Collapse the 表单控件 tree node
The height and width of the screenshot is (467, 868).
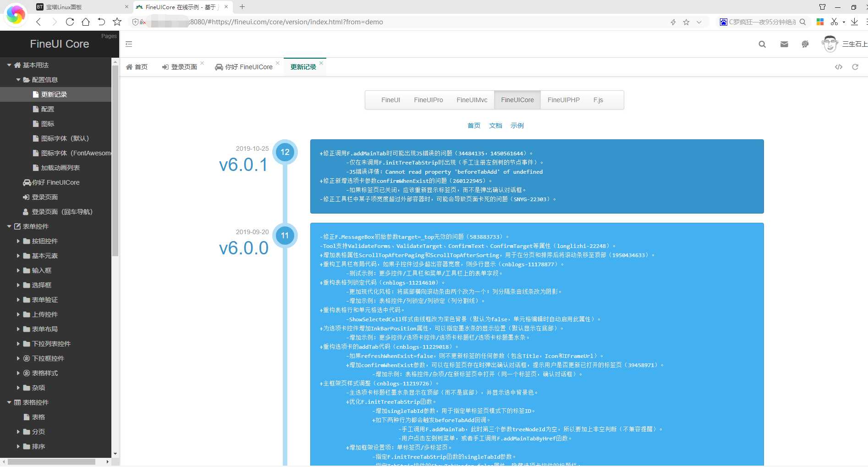[x=9, y=226]
